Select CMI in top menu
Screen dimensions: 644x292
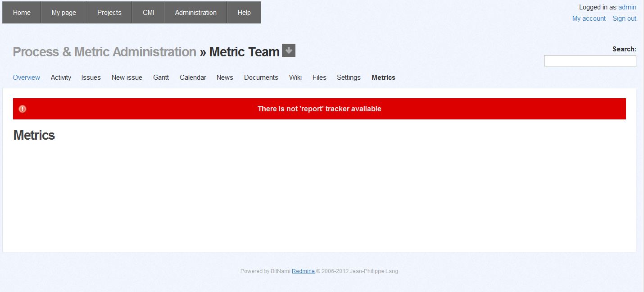click(148, 13)
